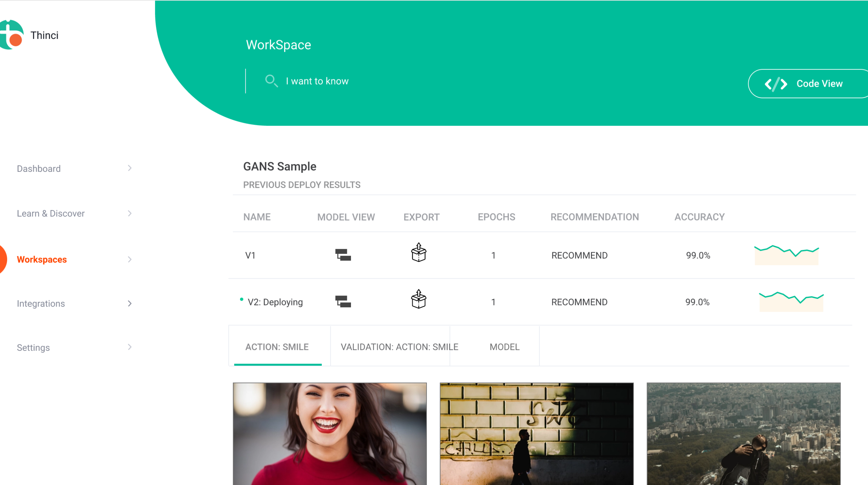Click the V1 row name

250,256
